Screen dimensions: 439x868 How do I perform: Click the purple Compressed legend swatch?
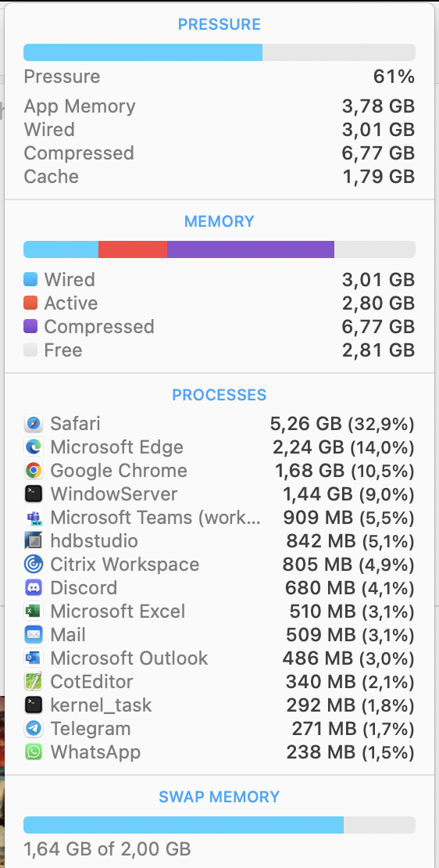tap(30, 327)
